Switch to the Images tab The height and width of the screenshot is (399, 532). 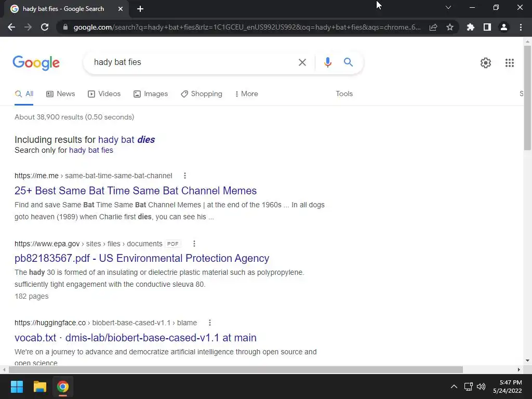150,94
